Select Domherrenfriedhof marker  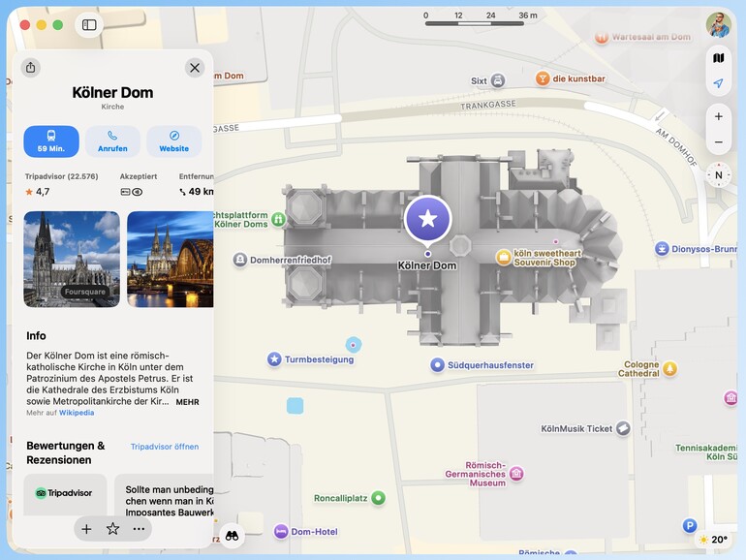pos(240,260)
